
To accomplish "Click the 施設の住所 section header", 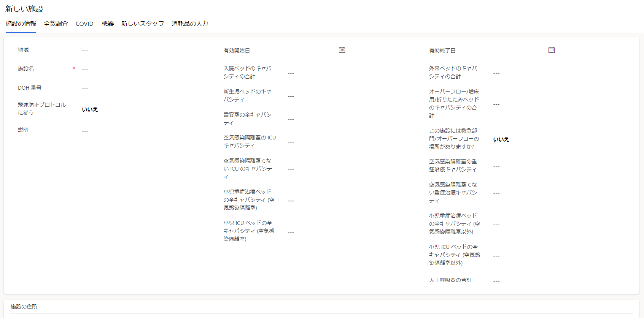I will click(24, 307).
